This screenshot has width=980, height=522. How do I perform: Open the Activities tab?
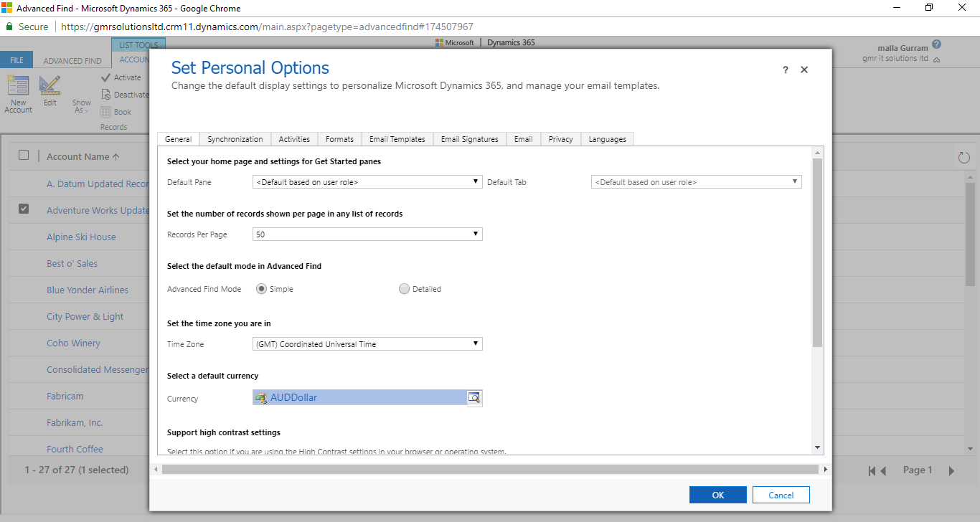(294, 139)
